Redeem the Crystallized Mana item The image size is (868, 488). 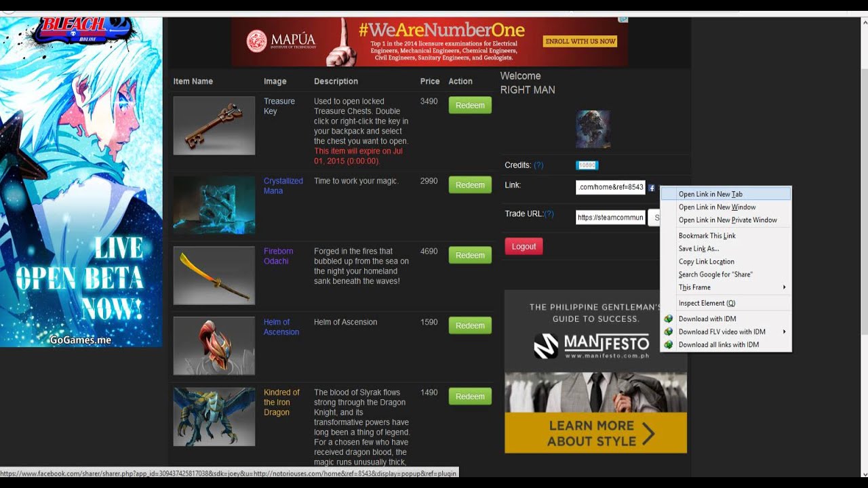coord(470,185)
